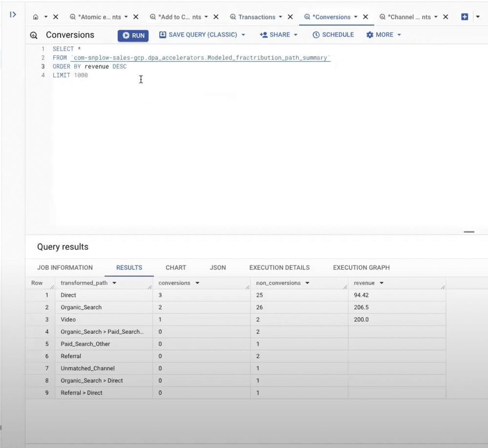Open the Save Query dropdown arrow
The image size is (488, 448).
tap(244, 35)
